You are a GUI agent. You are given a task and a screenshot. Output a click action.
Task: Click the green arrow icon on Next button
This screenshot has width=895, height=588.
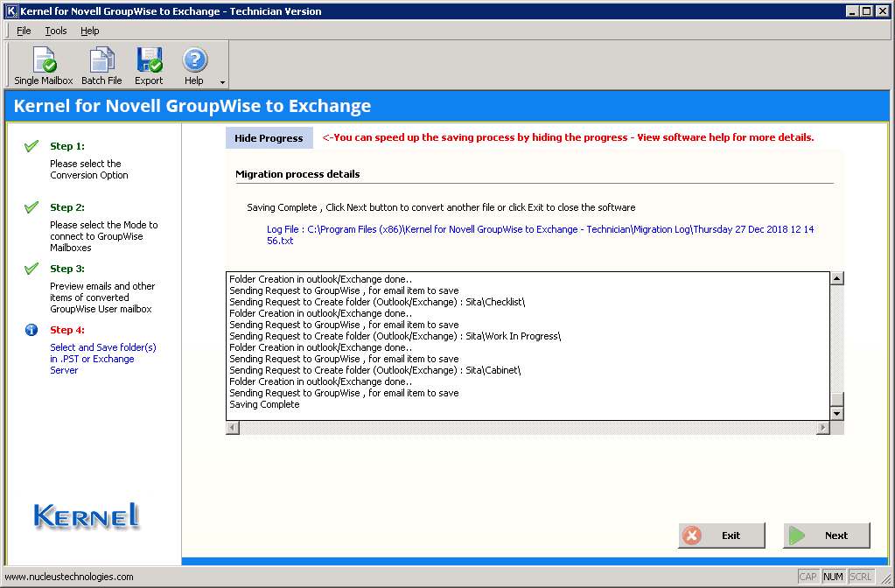[797, 535]
